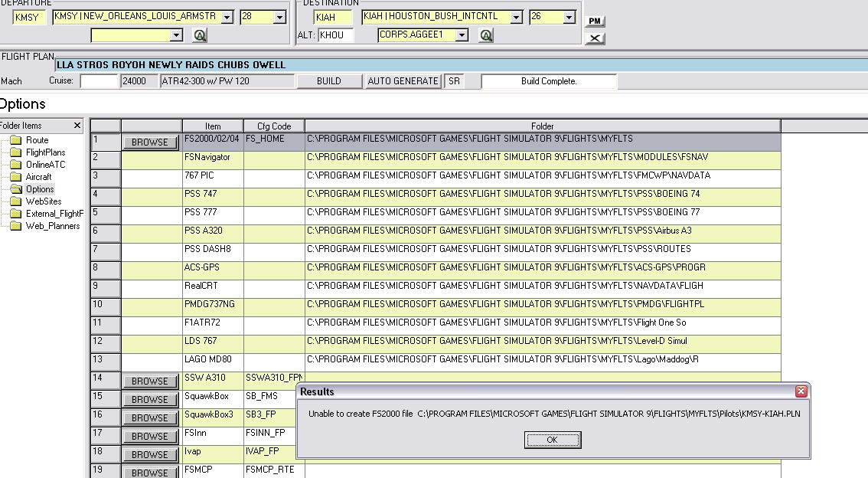Click BROWSE for the FSInn row
This screenshot has height=478, width=868.
150,437
